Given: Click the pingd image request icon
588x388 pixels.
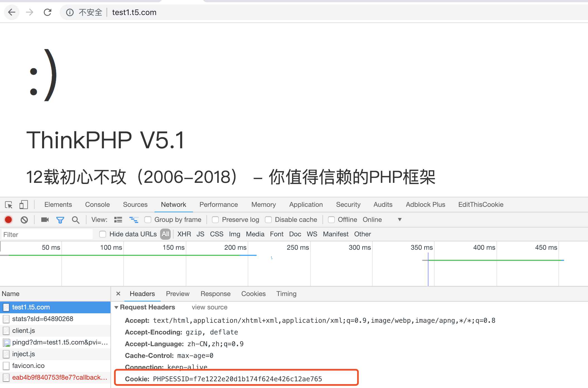Looking at the screenshot, I should pyautogui.click(x=6, y=343).
